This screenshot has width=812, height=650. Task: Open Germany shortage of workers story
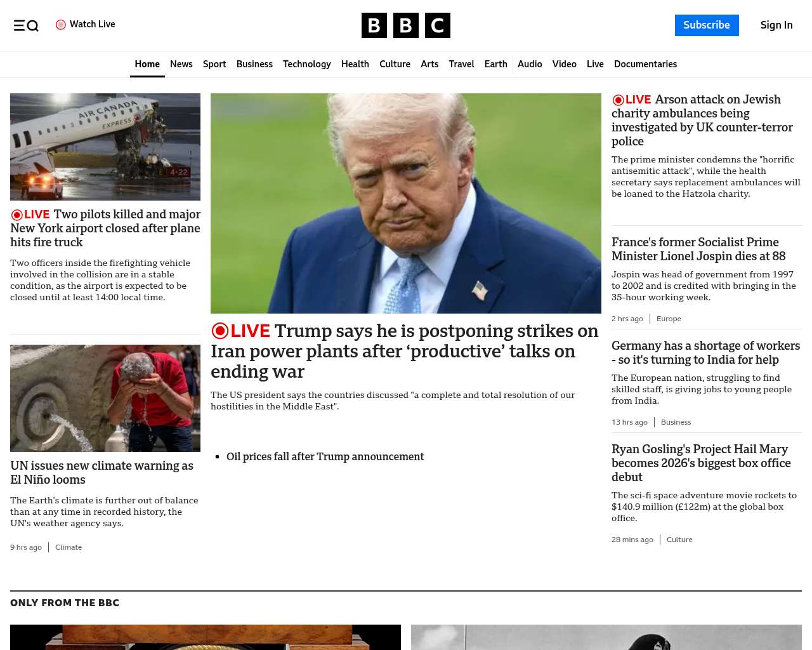705,353
